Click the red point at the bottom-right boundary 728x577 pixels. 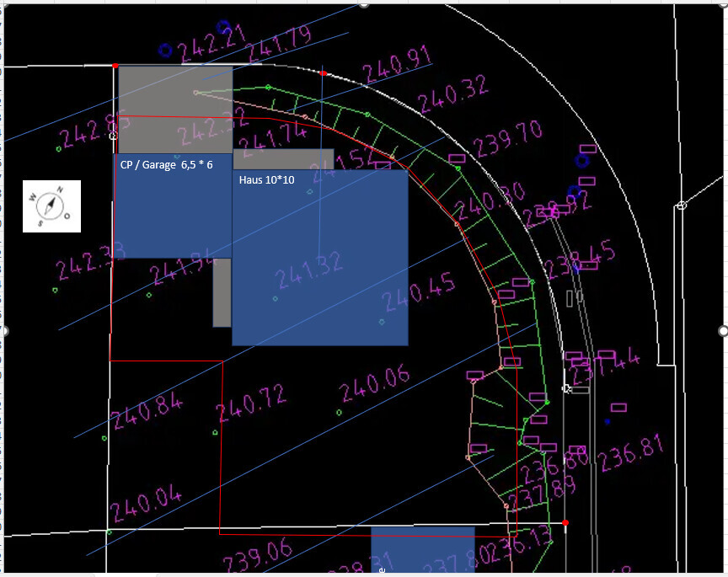tap(565, 523)
